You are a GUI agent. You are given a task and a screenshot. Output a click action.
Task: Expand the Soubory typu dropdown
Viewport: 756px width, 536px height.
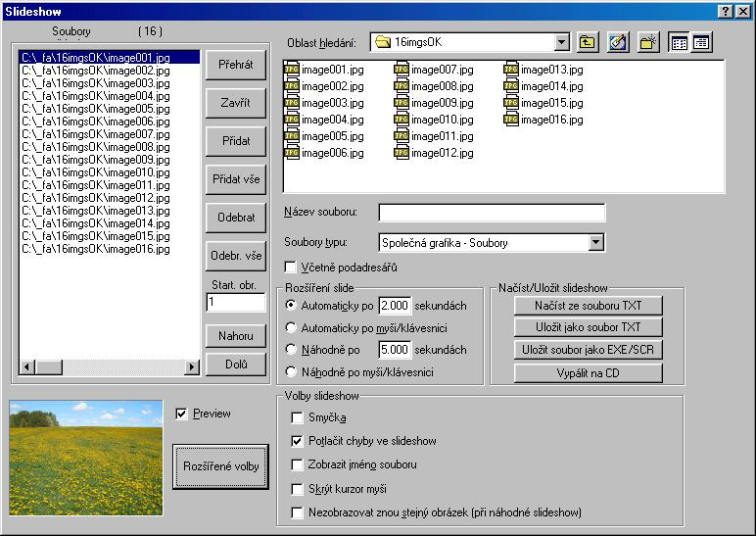(x=595, y=242)
